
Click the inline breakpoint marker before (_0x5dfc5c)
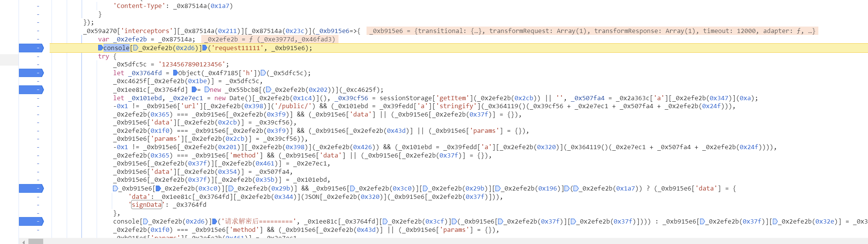point(263,73)
